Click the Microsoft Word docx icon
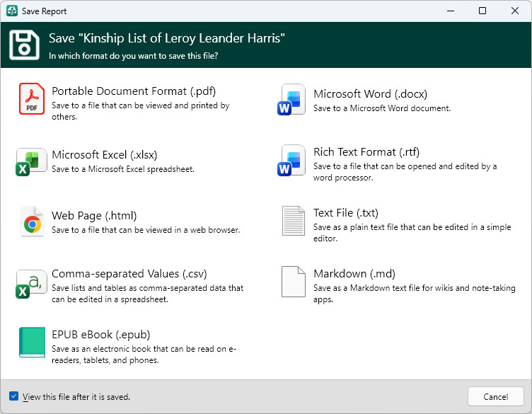This screenshot has width=532, height=414. (291, 99)
